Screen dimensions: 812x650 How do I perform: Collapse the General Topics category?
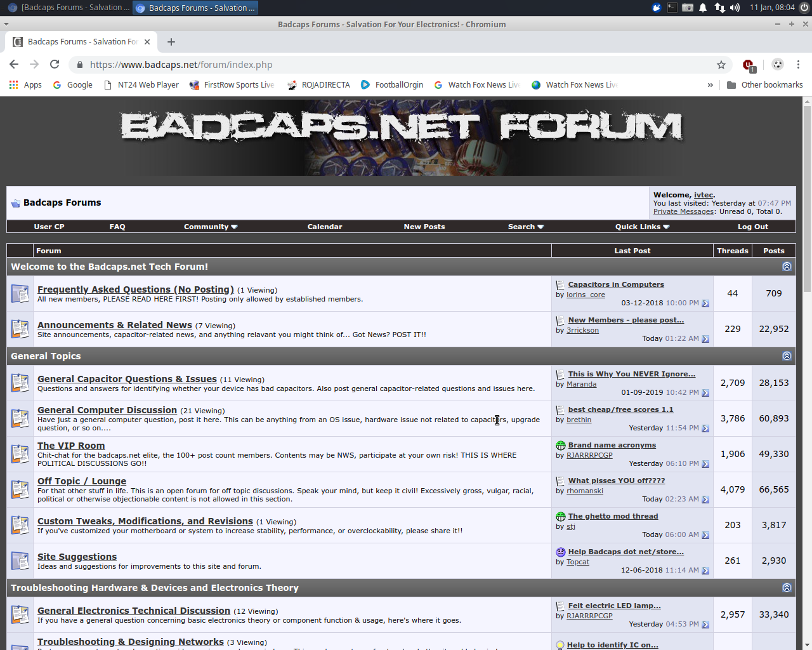(787, 356)
